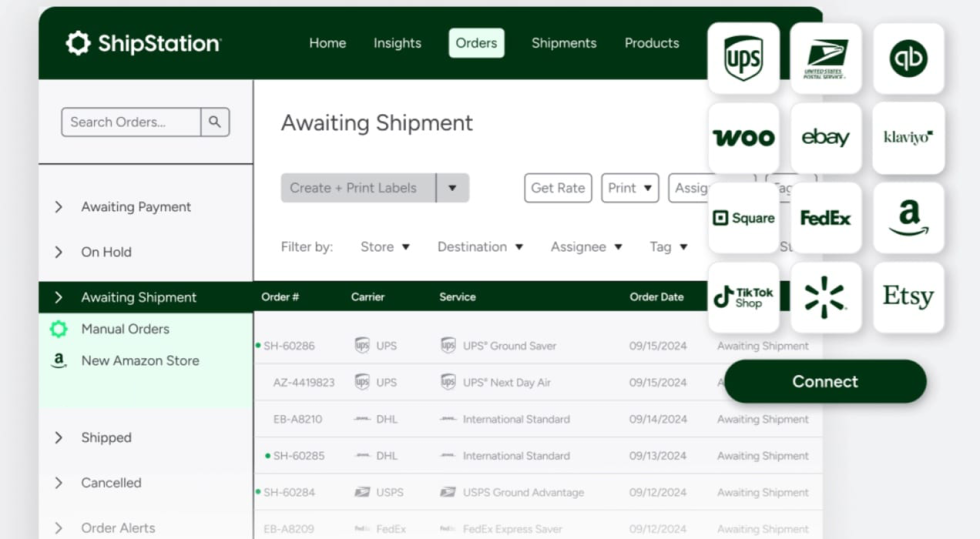This screenshot has height=539, width=980.
Task: Open order EB-A8210
Action: pos(298,419)
